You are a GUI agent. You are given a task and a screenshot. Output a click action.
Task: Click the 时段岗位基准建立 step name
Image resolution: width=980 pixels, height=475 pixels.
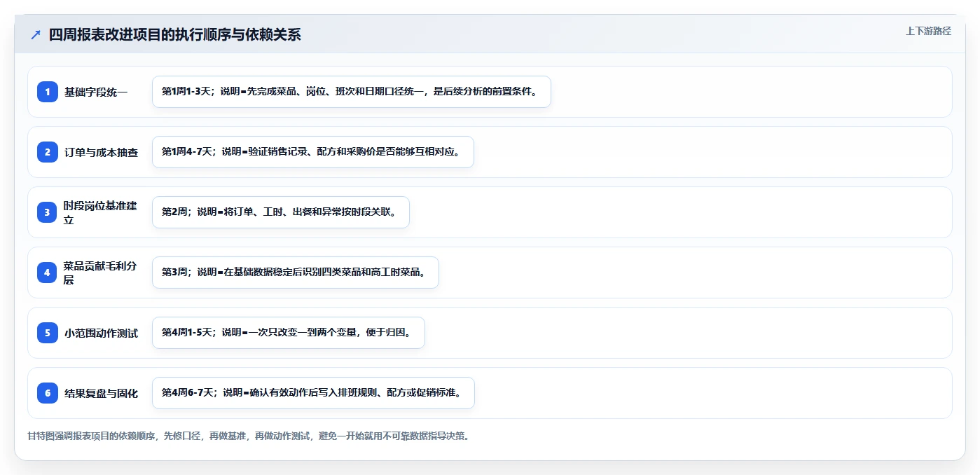[x=101, y=212]
